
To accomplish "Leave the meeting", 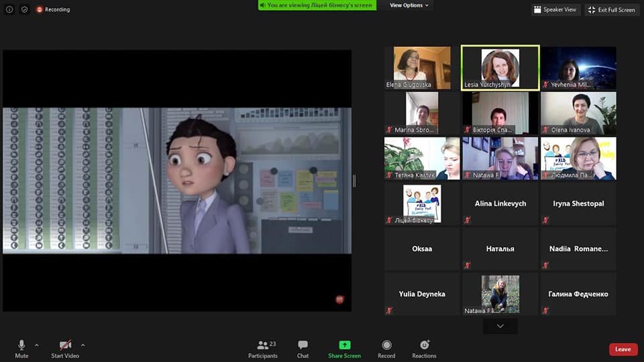I will pos(623,349).
